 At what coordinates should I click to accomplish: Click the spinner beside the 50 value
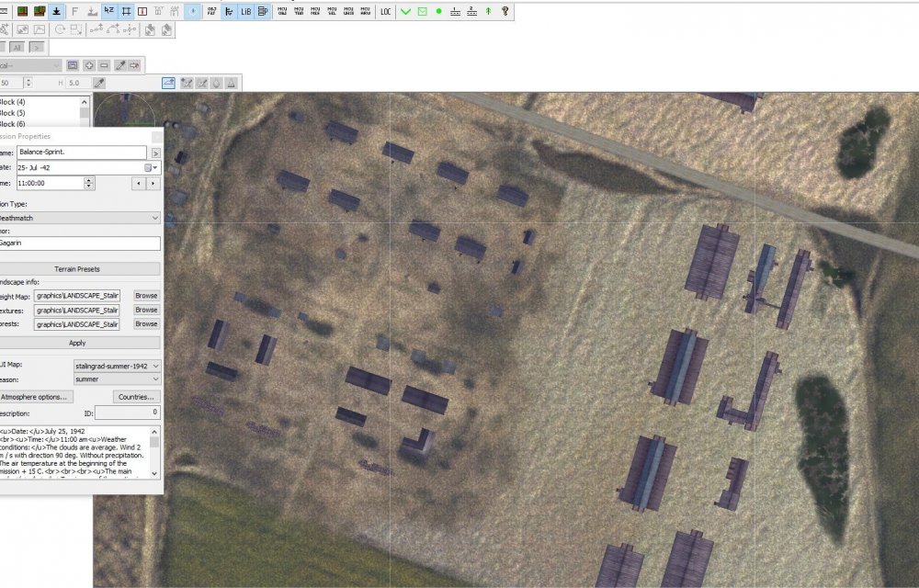pos(28,84)
